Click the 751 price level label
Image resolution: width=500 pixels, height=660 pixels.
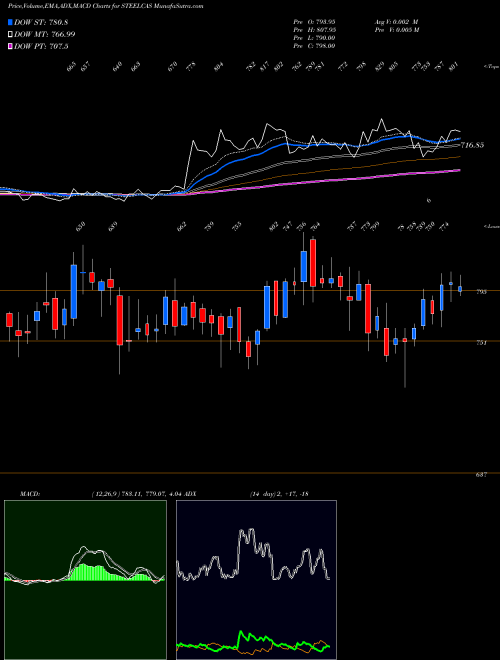tap(482, 343)
